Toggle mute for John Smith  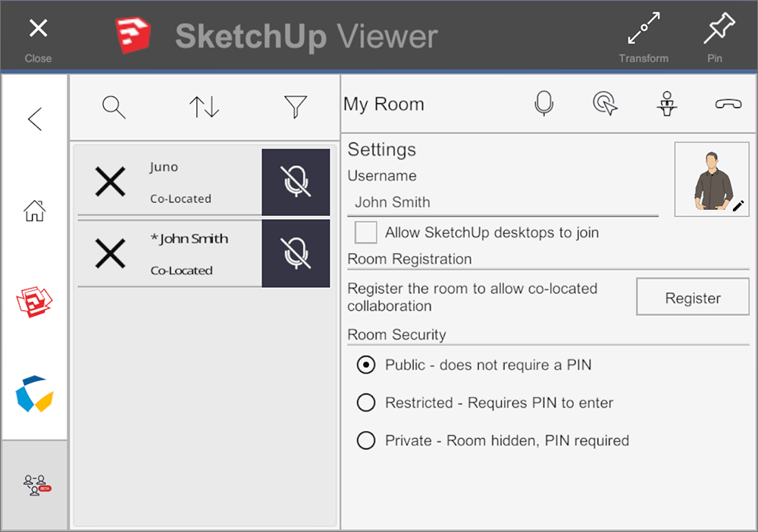tap(296, 253)
